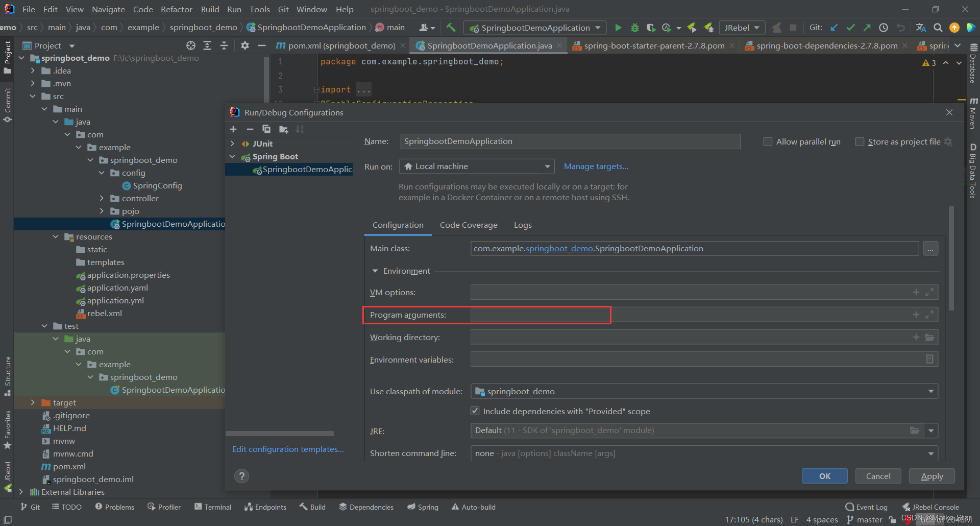
Task: Open spring-boot-starter-parent-2.7.8.pom tab
Action: 654,45
